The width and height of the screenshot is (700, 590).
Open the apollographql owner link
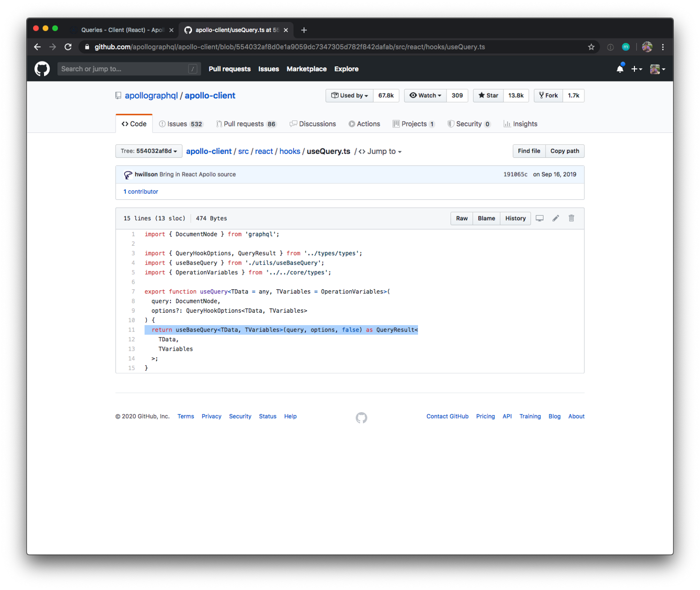pyautogui.click(x=151, y=95)
